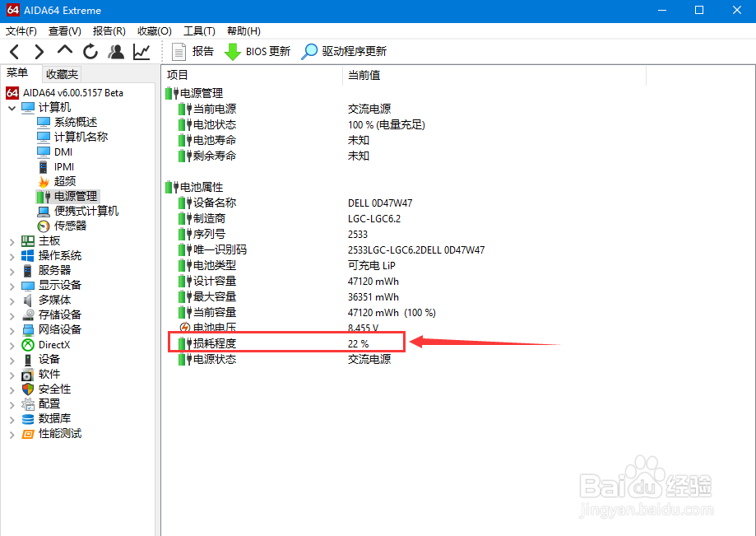Select IPMI in the tree
Viewport: 756px width, 536px height.
point(56,167)
